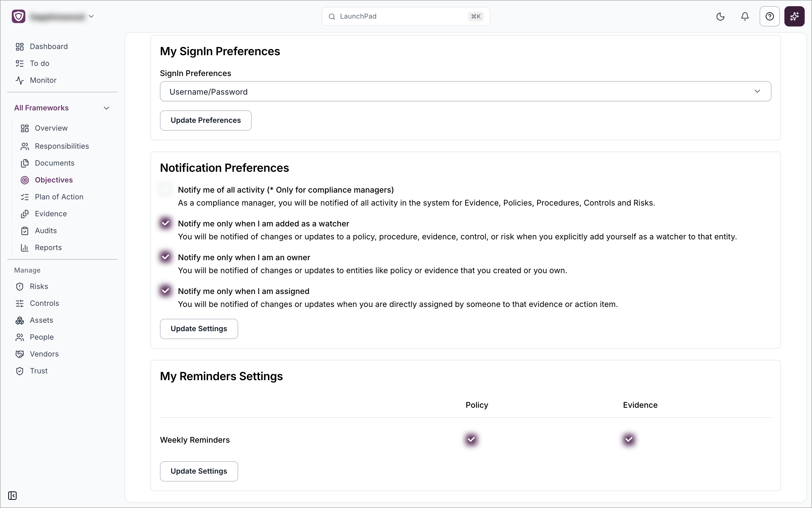The width and height of the screenshot is (812, 508).
Task: Click the Documents copy icon
Action: (25, 163)
